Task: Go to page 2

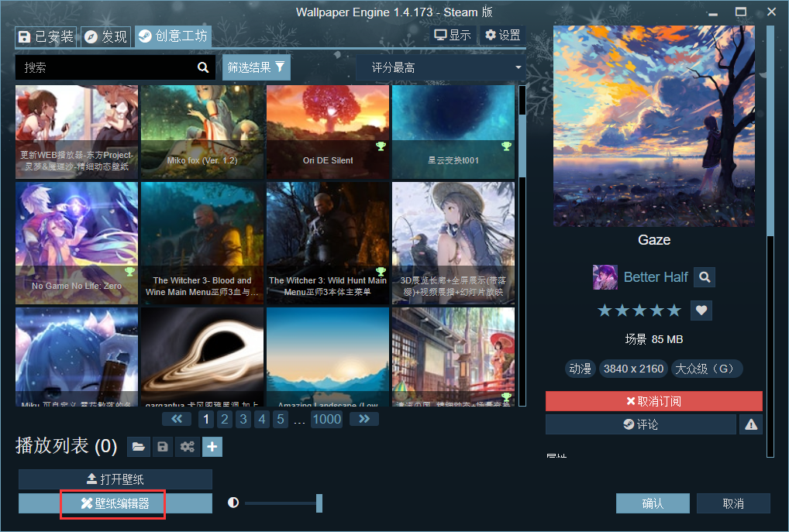Action: [x=225, y=419]
